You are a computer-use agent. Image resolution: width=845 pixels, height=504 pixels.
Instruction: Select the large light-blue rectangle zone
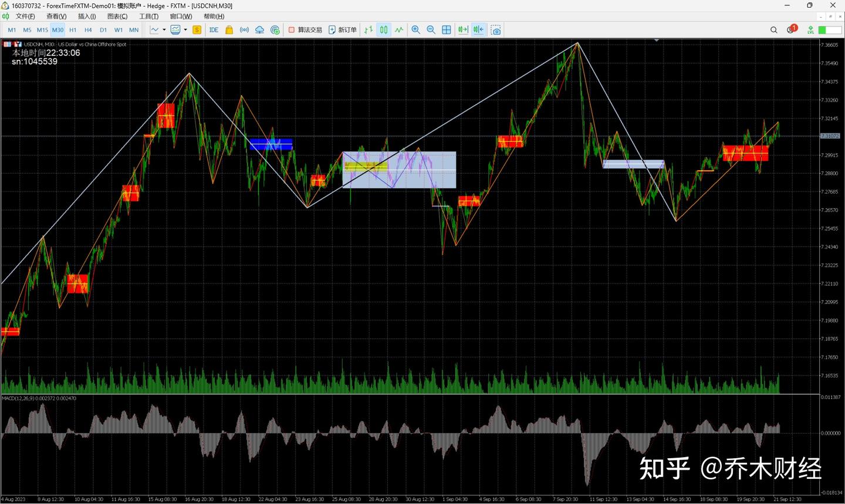point(399,170)
